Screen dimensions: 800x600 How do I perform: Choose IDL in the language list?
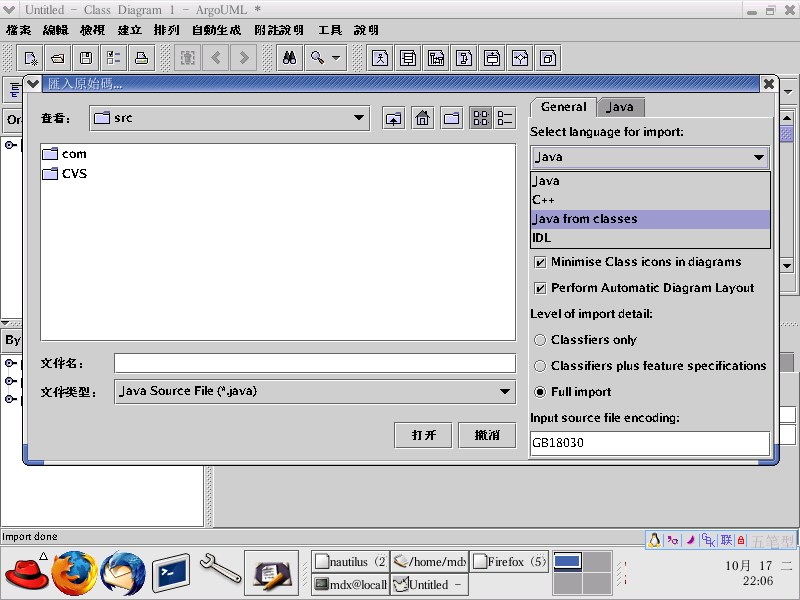(x=650, y=238)
